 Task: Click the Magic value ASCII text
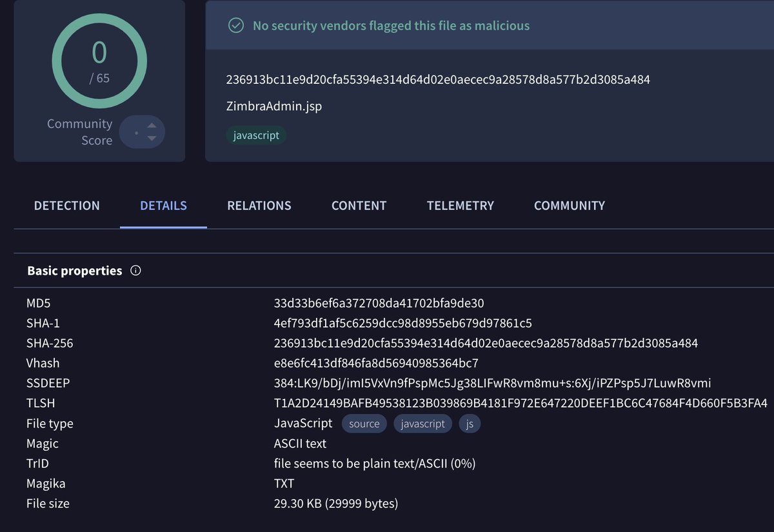300,444
